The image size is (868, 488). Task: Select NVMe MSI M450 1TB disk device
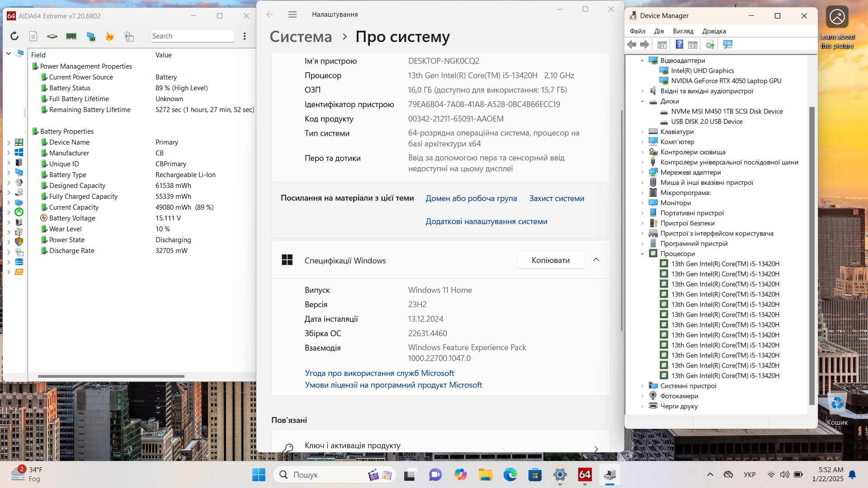[x=726, y=111]
